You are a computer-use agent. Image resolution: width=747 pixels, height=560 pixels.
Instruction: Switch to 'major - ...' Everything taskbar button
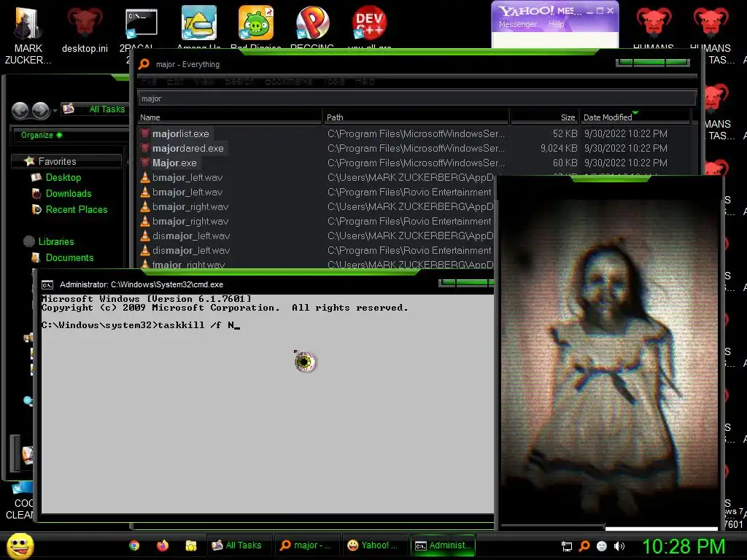coord(307,545)
